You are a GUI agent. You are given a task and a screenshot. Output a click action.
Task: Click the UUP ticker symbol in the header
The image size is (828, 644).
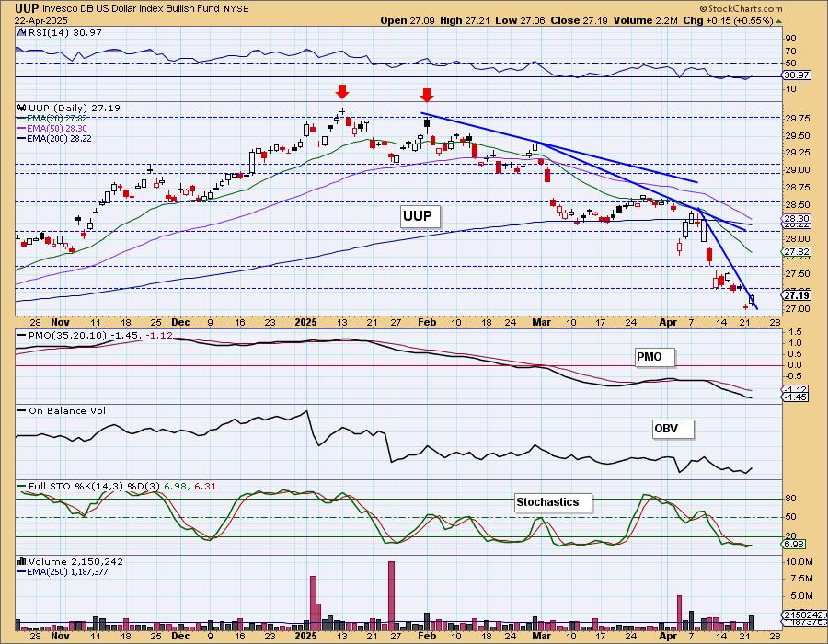(x=27, y=8)
